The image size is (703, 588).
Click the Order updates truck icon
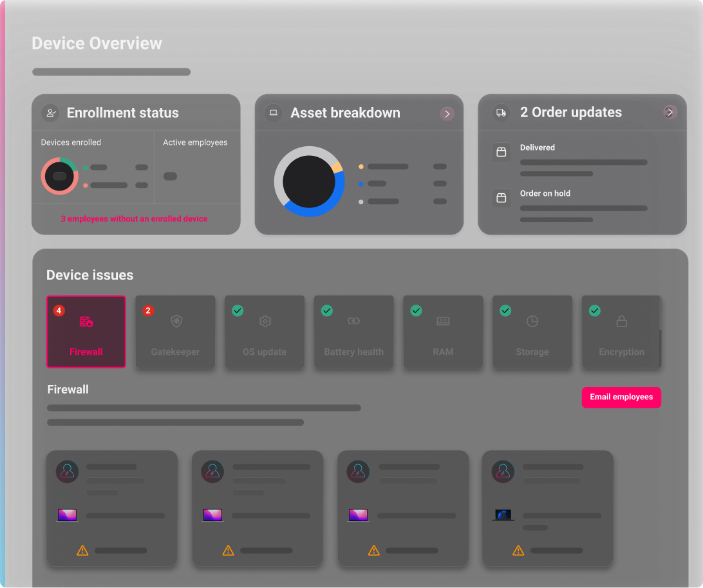[x=501, y=113]
